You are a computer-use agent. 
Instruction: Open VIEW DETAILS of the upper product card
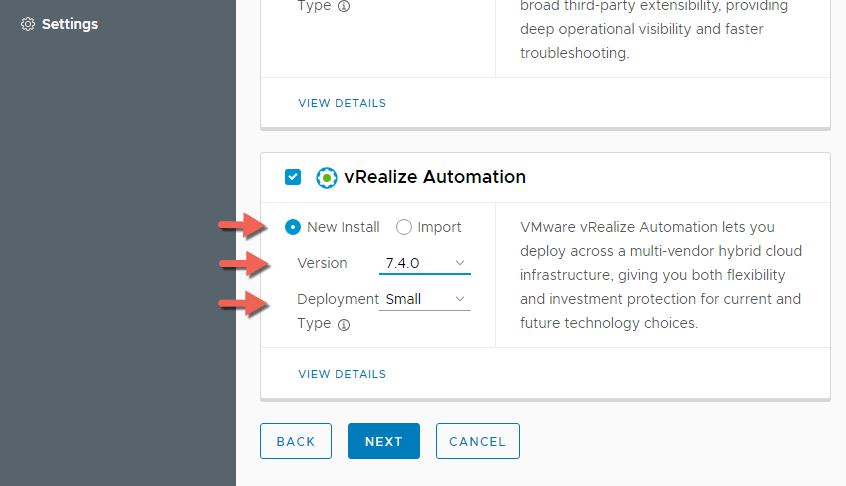tap(342, 103)
